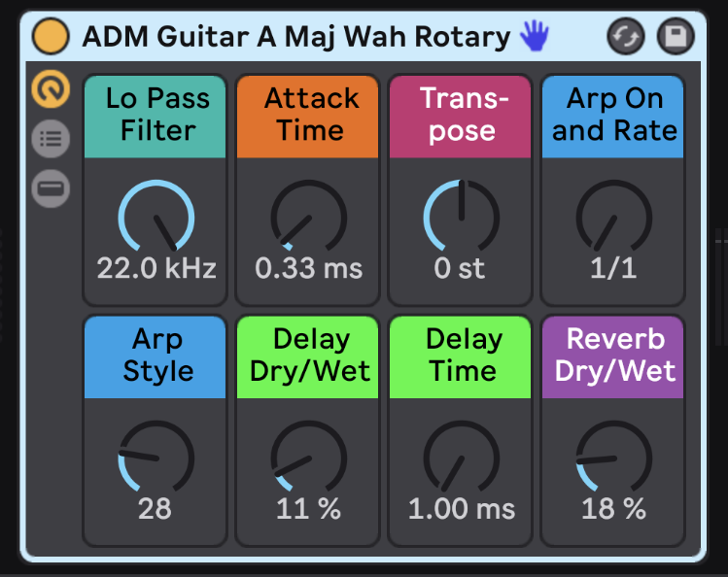This screenshot has width=728, height=577.
Task: Click the Arp Style knob
Action: click(156, 458)
